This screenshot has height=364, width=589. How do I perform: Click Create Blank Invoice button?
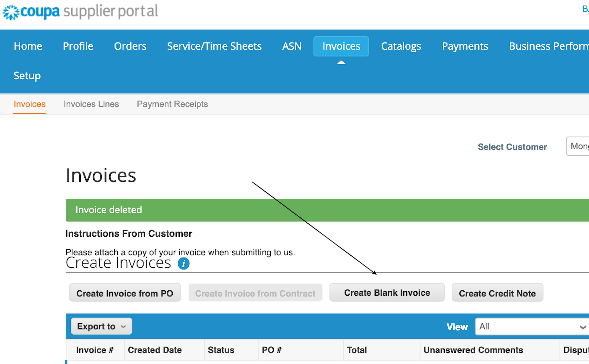[387, 292]
